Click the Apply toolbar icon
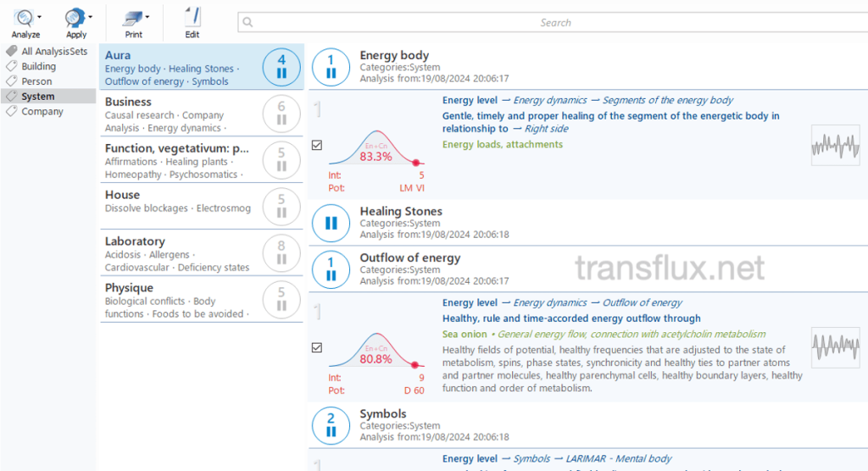The height and width of the screenshot is (471, 868). click(x=74, y=17)
